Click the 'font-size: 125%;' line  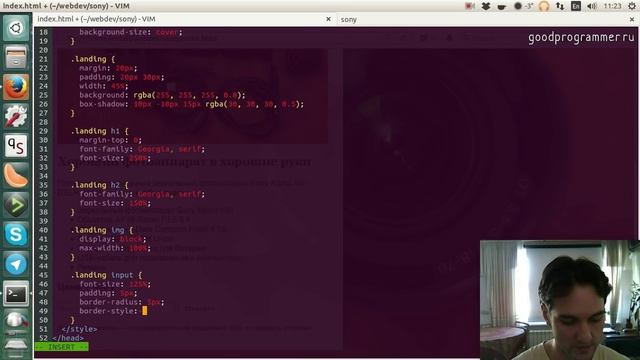[x=115, y=284]
